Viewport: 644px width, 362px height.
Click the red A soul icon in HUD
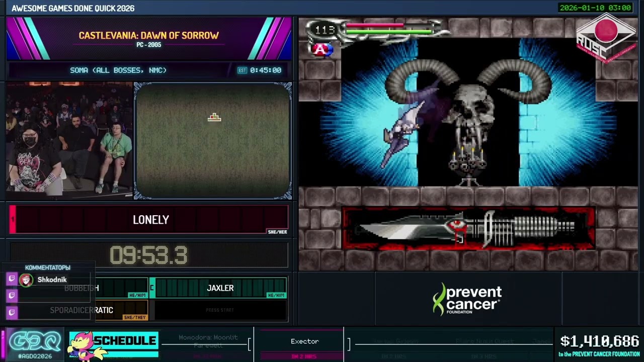coord(321,49)
